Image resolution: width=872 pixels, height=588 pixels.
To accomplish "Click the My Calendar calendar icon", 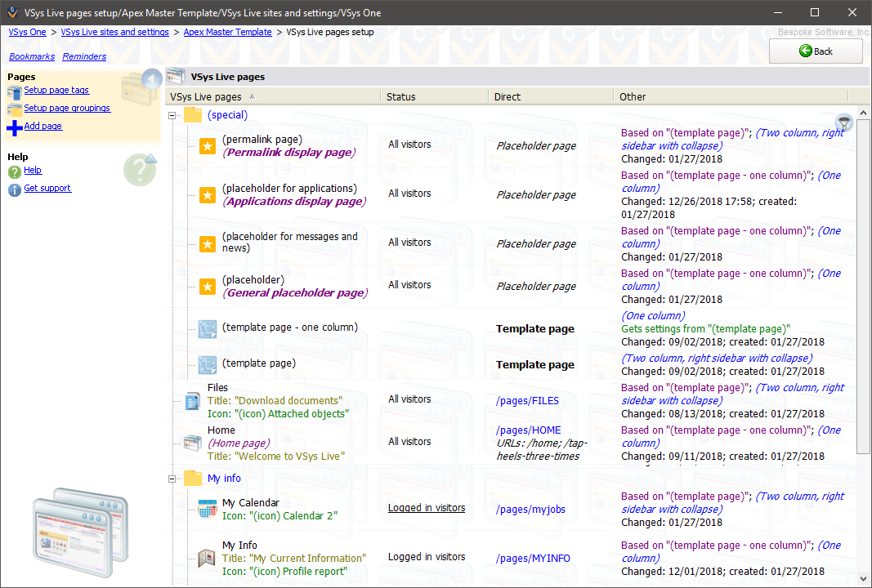I will 208,510.
